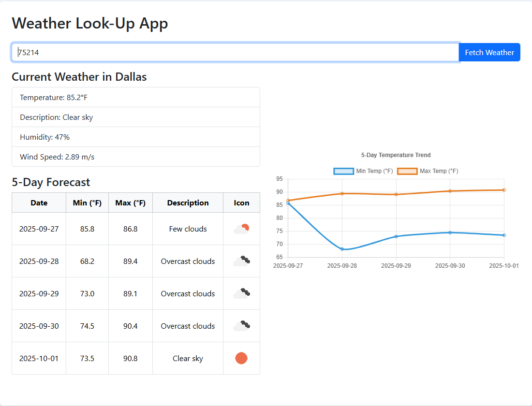
Task: Select the Min temp point for 2025-09-28
Action: click(342, 249)
